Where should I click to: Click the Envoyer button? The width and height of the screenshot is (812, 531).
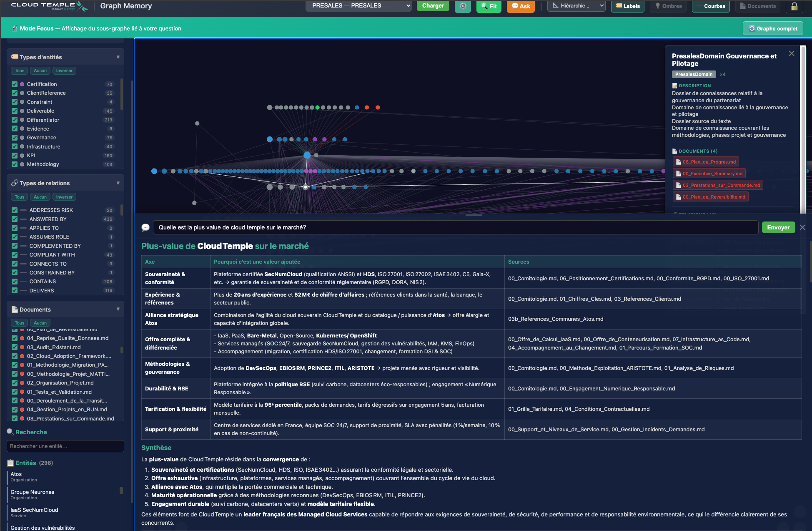pyautogui.click(x=778, y=227)
